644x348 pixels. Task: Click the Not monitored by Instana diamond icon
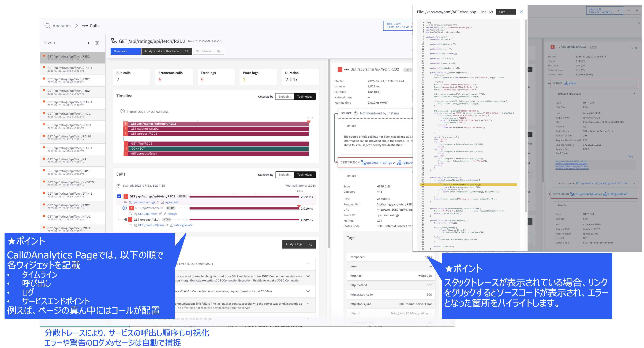pos(356,113)
